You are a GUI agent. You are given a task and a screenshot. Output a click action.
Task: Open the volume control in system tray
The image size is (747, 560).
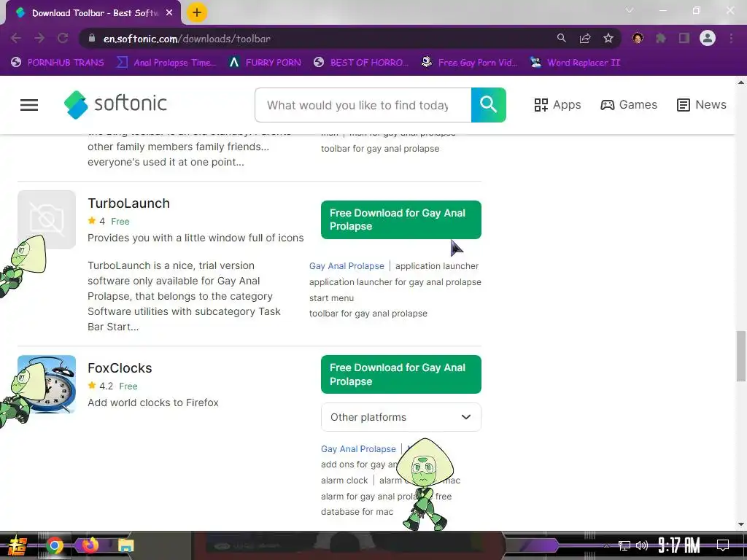(x=642, y=545)
